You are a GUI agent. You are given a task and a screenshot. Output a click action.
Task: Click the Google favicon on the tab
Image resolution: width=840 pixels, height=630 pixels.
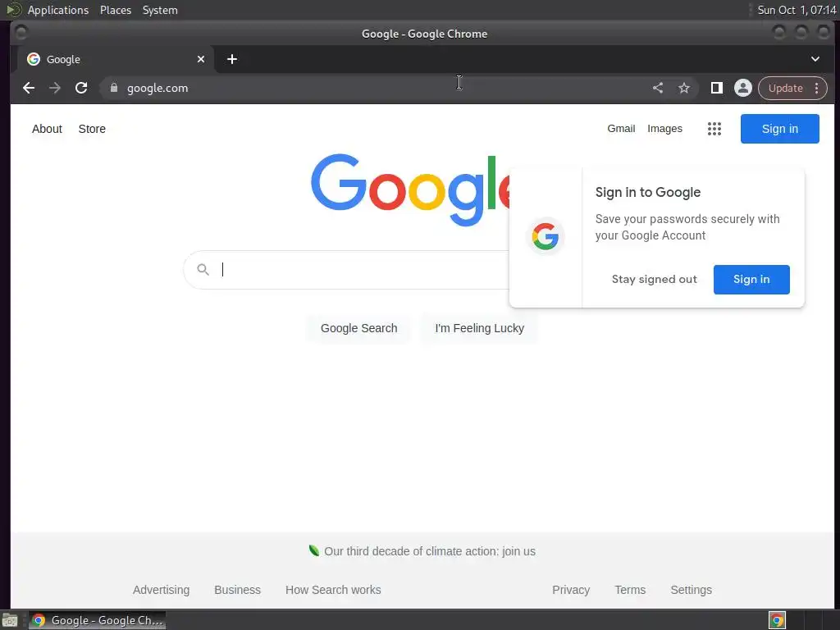coord(34,59)
